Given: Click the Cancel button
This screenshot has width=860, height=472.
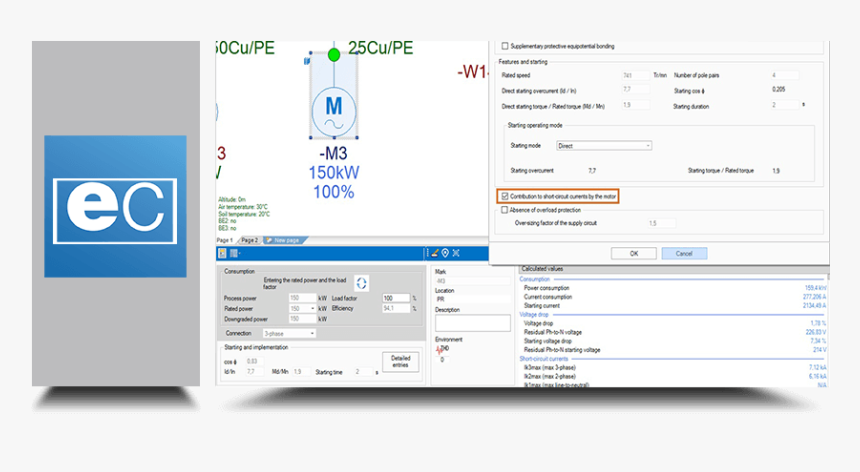Looking at the screenshot, I should 684,253.
